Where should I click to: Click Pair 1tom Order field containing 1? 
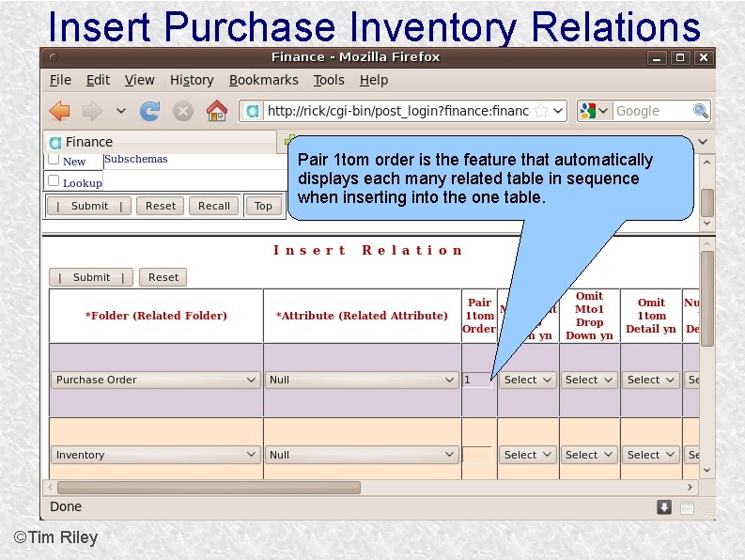pyautogui.click(x=477, y=380)
